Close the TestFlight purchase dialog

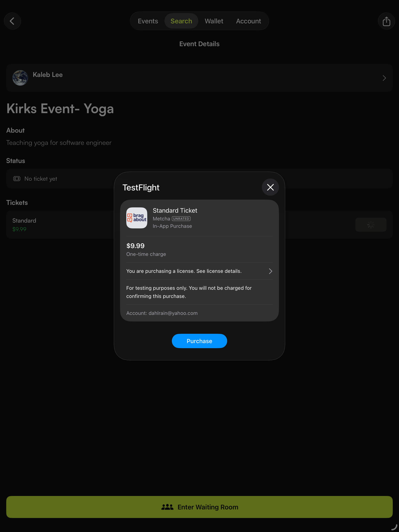[270, 187]
